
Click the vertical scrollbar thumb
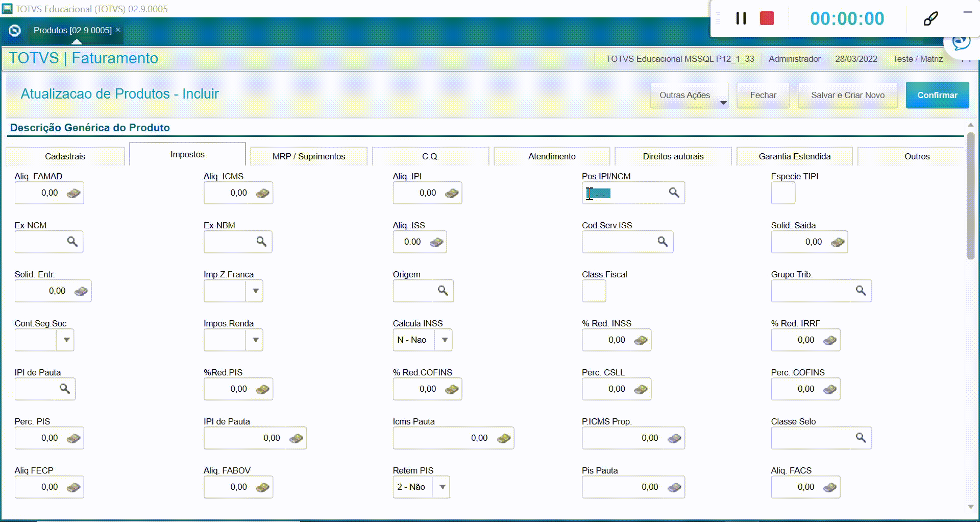point(970,197)
